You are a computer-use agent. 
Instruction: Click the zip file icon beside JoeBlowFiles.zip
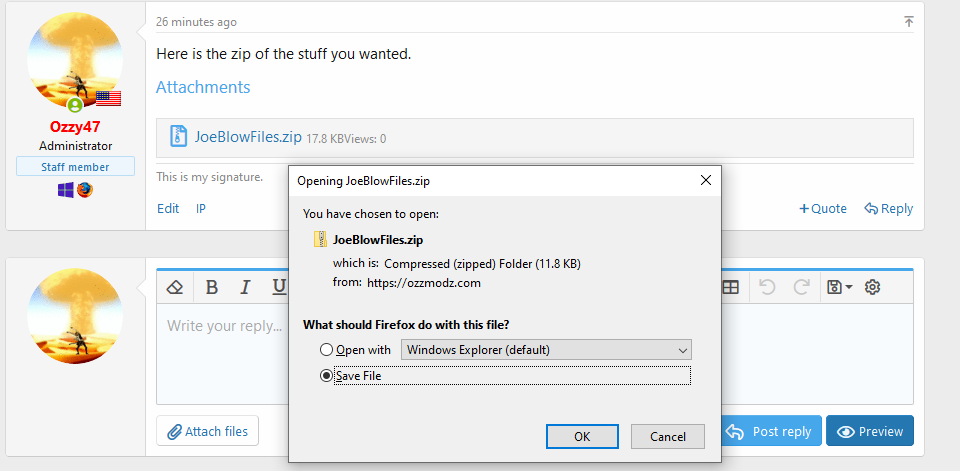point(179,137)
